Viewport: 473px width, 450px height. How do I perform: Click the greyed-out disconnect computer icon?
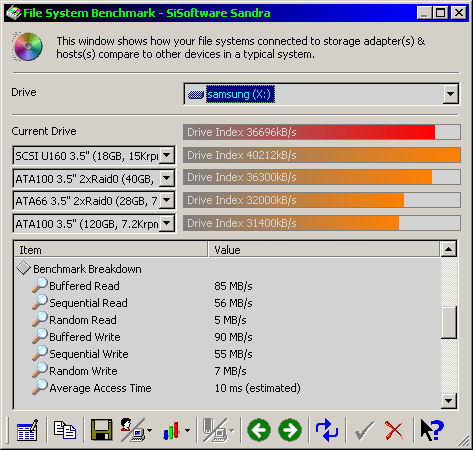[x=215, y=430]
